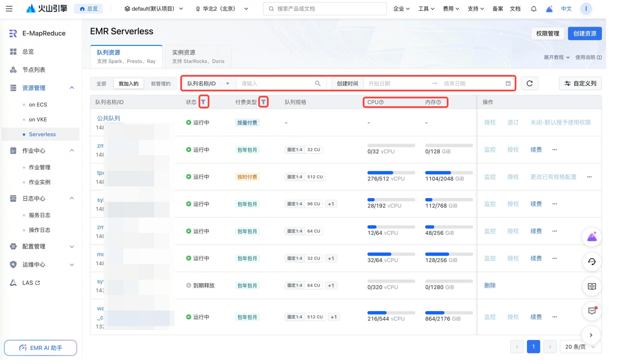
Task: Click the 火山引擎 logo
Action: click(x=46, y=9)
